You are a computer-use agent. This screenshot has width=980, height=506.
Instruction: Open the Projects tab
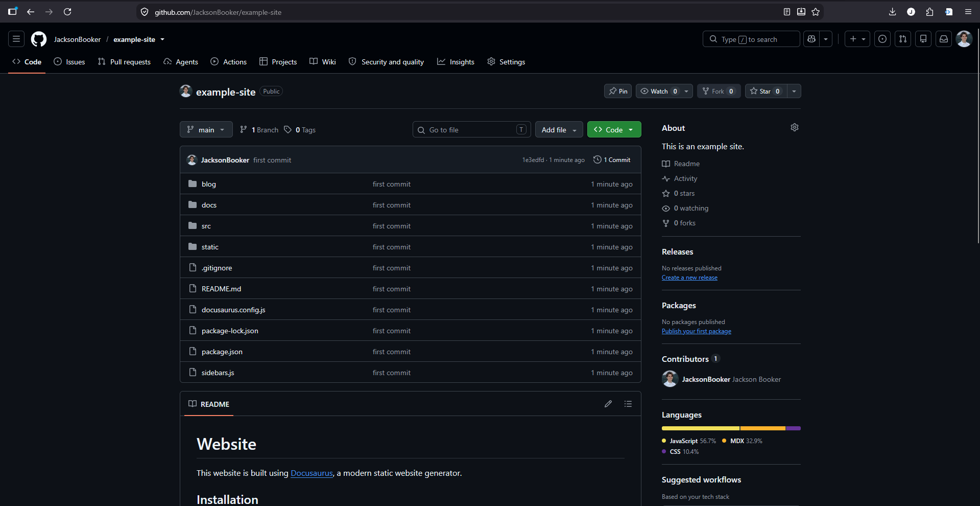click(278, 61)
